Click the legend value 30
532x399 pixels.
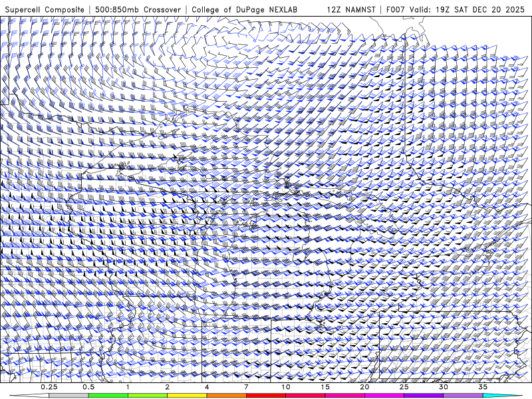coord(443,387)
